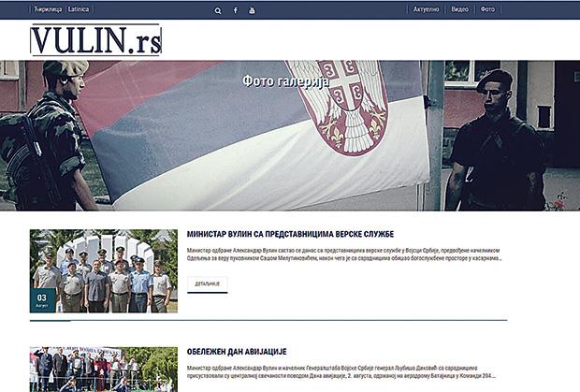Switch site script to Ћирилица
Image resolution: width=580 pixels, height=392 pixels.
pyautogui.click(x=48, y=9)
